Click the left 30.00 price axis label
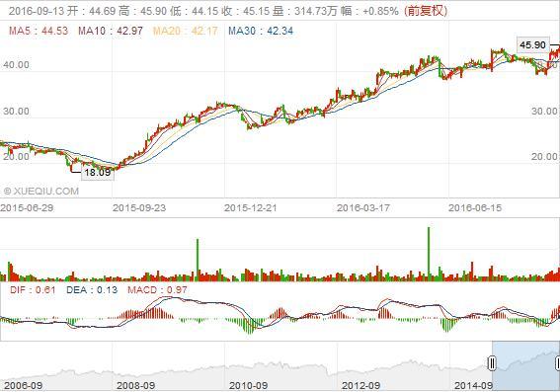This screenshot has width=560, height=392. click(x=16, y=112)
